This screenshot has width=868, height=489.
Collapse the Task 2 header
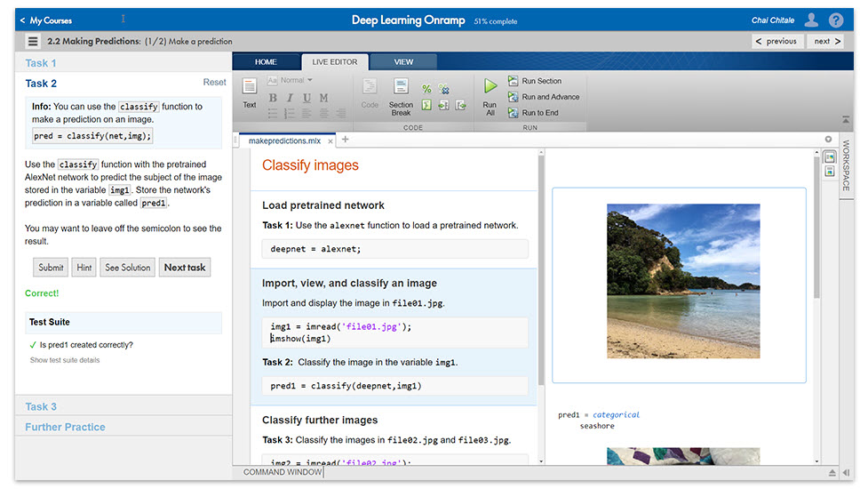point(41,83)
